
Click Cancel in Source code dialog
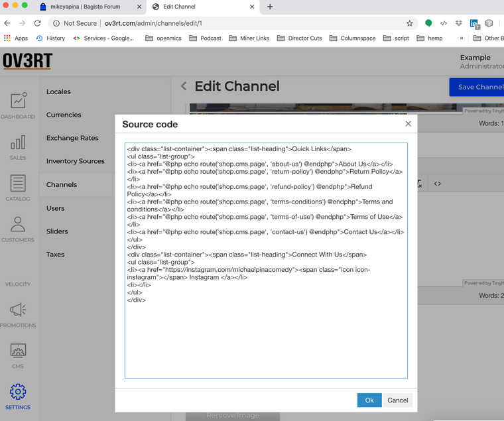[x=398, y=400]
